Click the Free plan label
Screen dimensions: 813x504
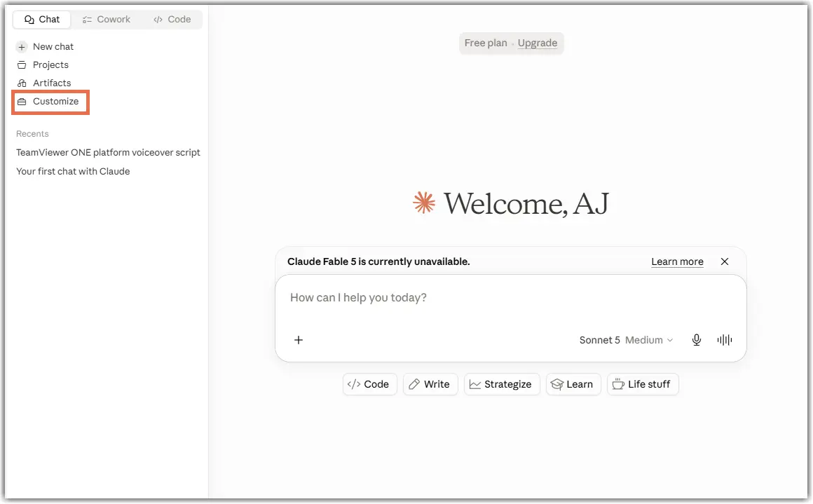click(485, 43)
